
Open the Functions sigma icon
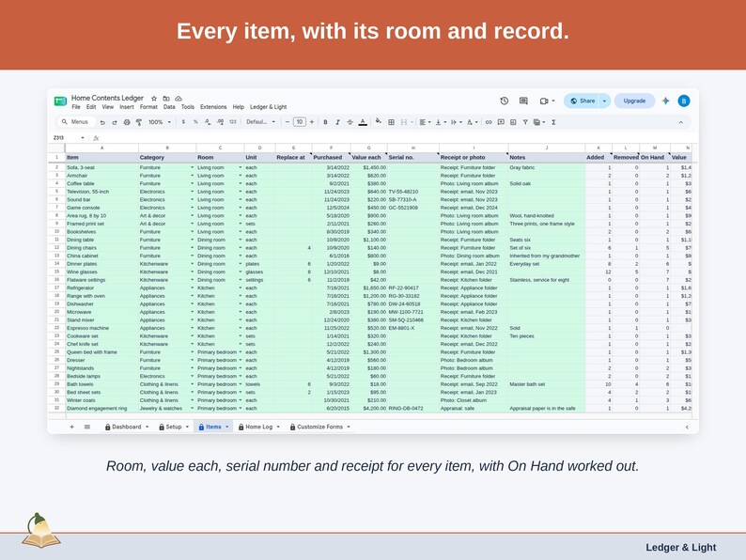[553, 122]
